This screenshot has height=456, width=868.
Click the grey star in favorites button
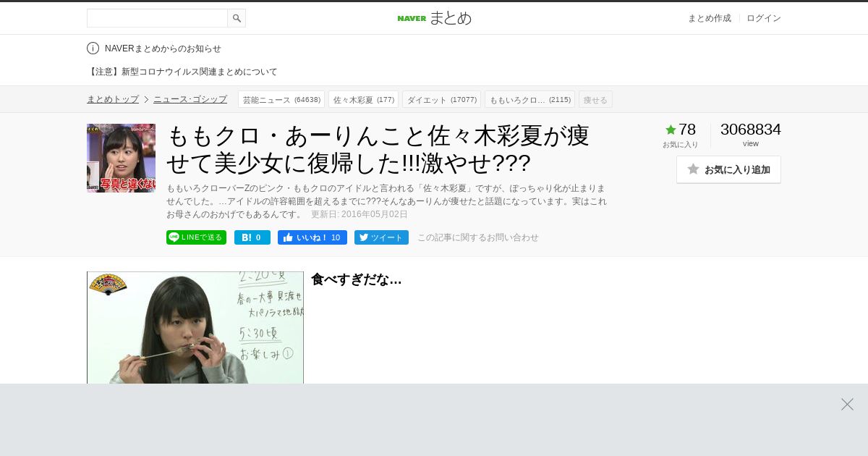click(693, 169)
